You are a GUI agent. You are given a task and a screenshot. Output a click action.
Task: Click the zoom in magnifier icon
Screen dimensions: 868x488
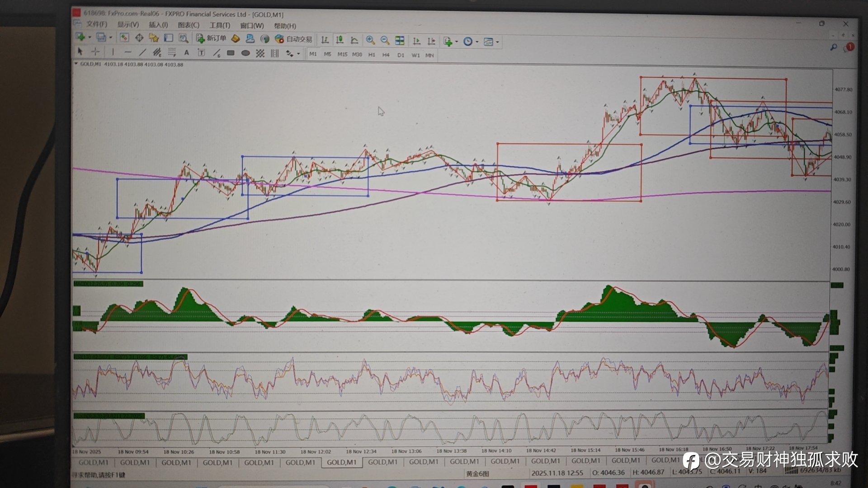click(370, 40)
